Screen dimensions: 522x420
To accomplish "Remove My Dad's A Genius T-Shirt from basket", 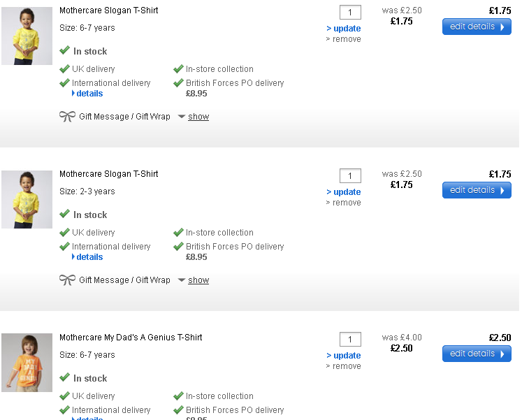I will pos(344,366).
